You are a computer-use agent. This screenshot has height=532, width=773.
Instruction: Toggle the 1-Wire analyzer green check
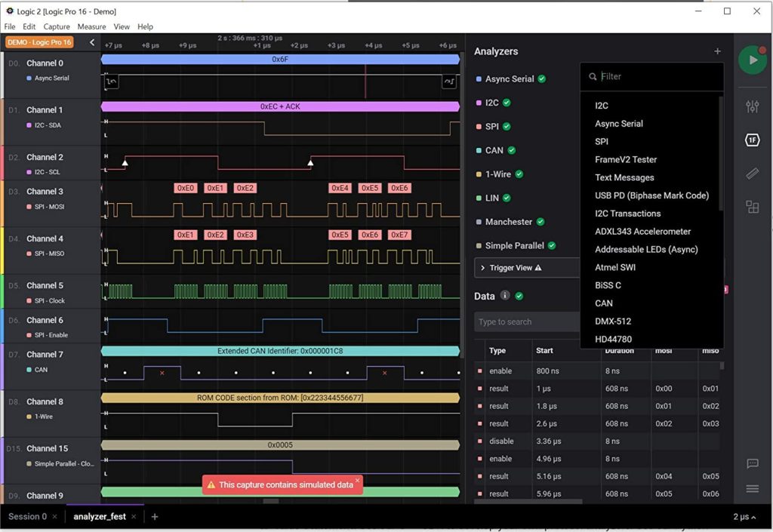[x=519, y=174]
